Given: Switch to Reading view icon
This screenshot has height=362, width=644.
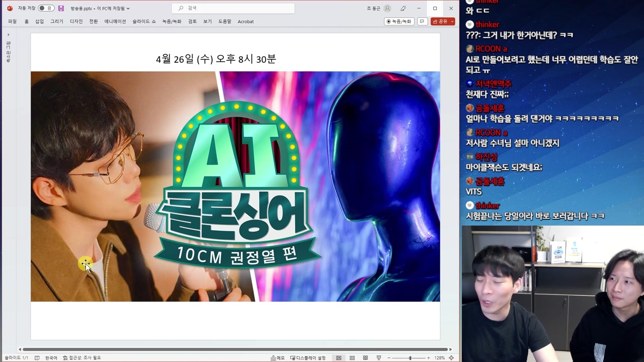Looking at the screenshot, I should [x=365, y=358].
